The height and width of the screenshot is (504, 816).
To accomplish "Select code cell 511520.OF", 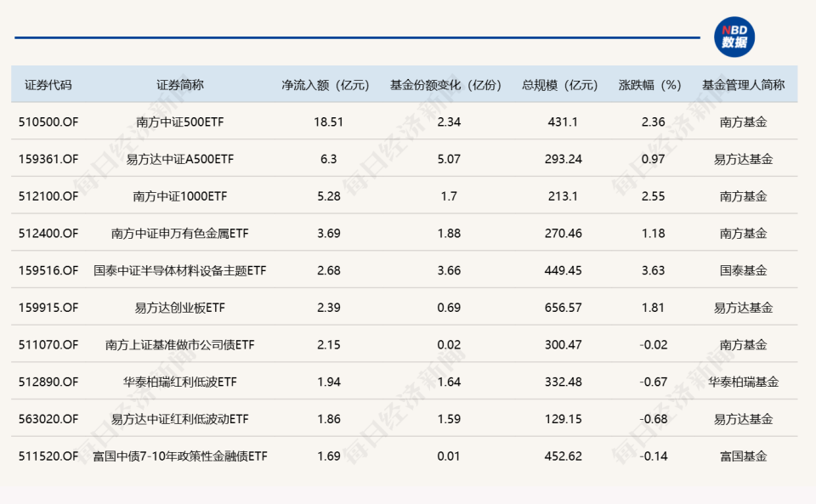I will click(48, 456).
